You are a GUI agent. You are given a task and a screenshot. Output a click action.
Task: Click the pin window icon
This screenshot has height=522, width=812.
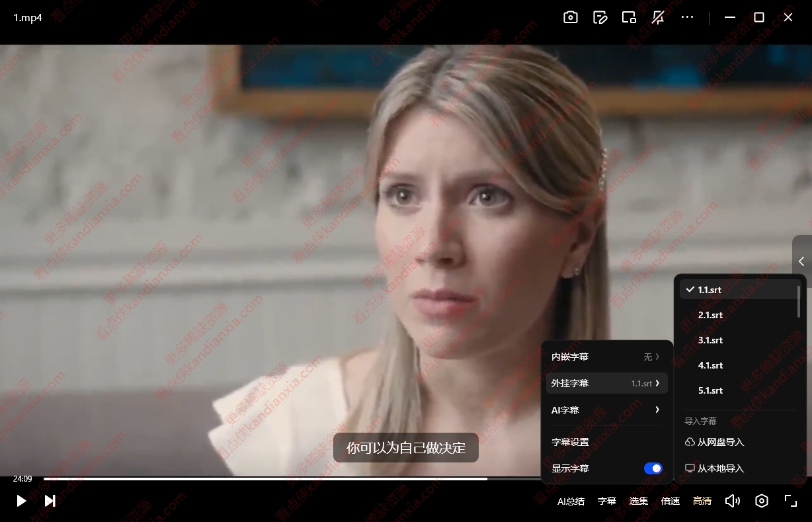point(658,18)
